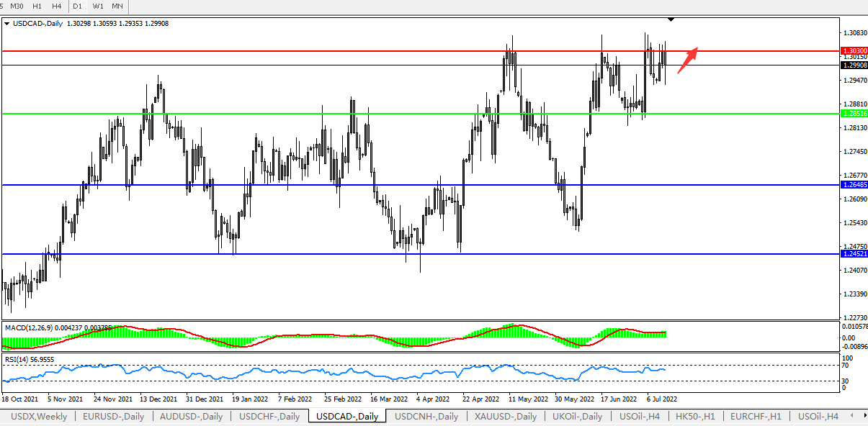The image size is (868, 426).
Task: Click the RSI(14) indicator label
Action: click(17, 359)
